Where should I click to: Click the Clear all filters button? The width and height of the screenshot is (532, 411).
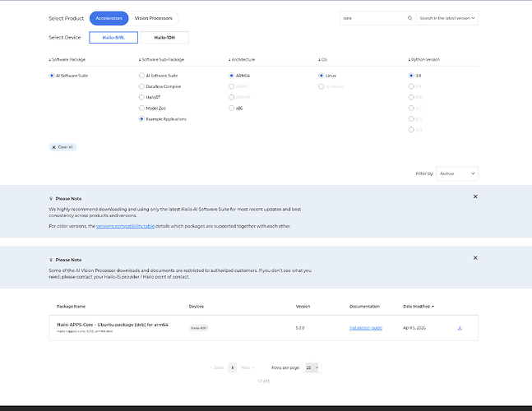tap(62, 147)
